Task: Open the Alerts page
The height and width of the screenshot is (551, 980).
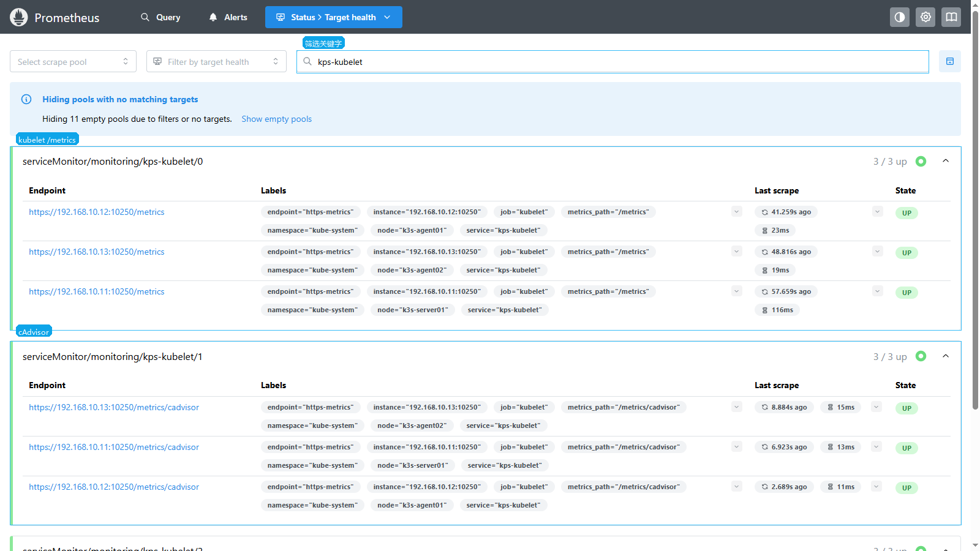Action: point(228,17)
